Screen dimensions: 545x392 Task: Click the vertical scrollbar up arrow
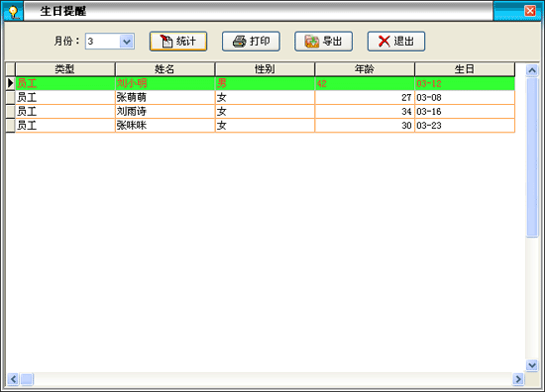point(532,70)
